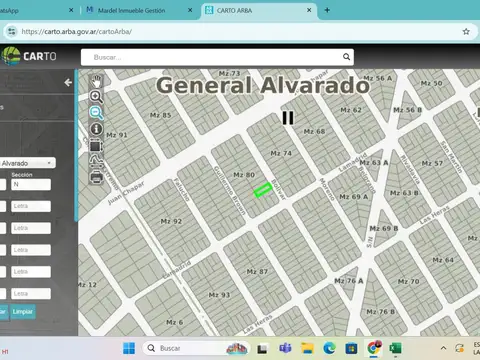This screenshot has width=480, height=360.
Task: Click the Mz 6 block label
Action: click(174, 322)
